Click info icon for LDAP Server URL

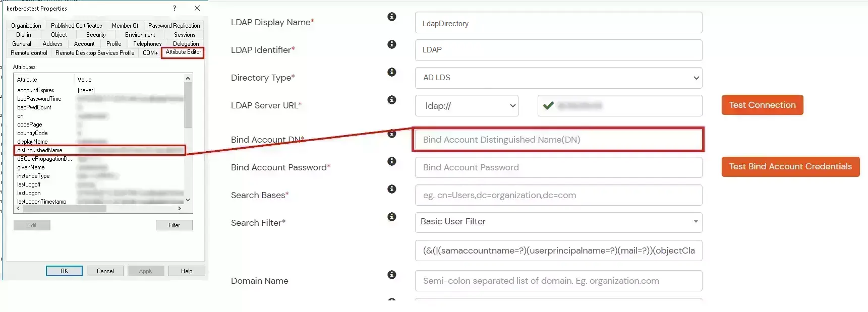[x=391, y=100]
